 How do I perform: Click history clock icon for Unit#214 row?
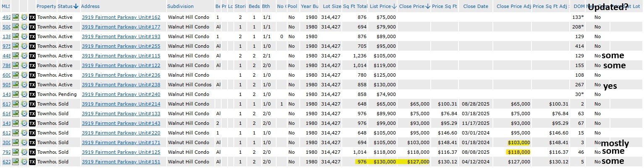[x=24, y=104]
